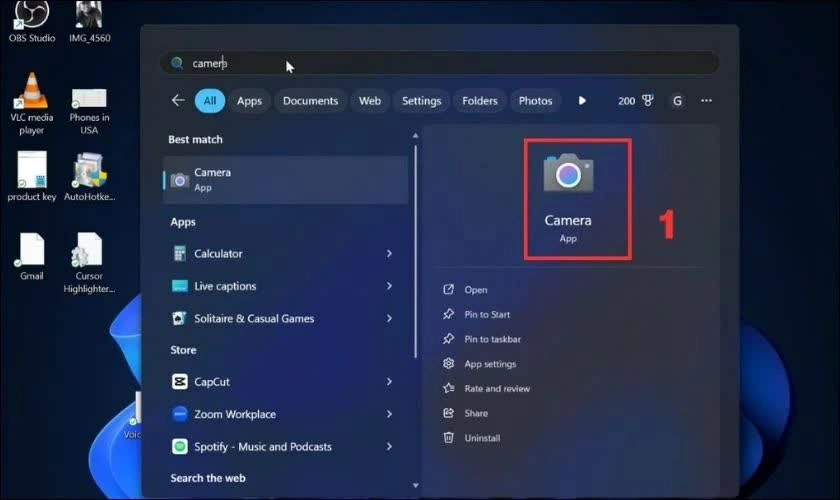The image size is (840, 500).
Task: Open AutoHotkey desktop icon
Action: 89,176
